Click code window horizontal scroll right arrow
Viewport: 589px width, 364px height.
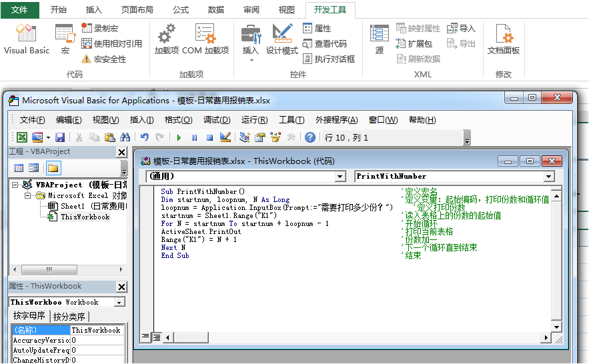pyautogui.click(x=546, y=337)
